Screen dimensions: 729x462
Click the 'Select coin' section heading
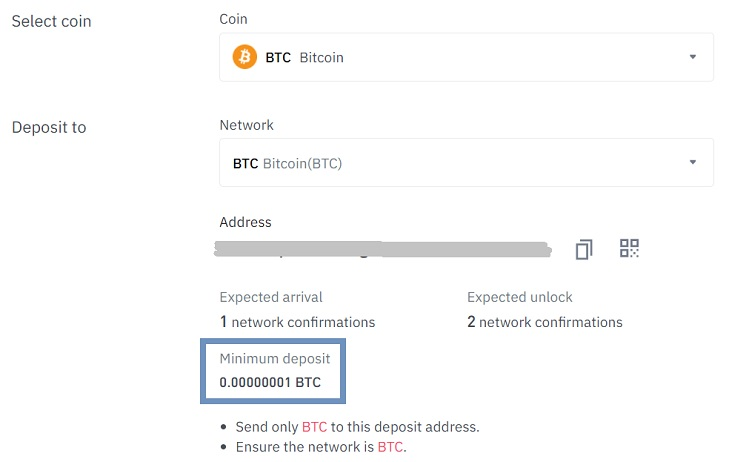point(51,21)
